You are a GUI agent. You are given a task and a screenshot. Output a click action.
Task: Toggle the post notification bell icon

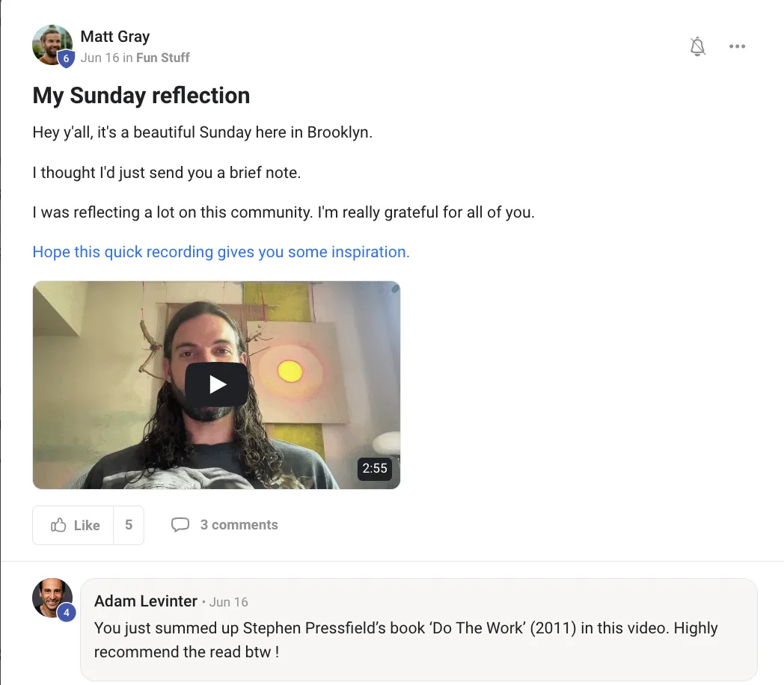point(697,46)
